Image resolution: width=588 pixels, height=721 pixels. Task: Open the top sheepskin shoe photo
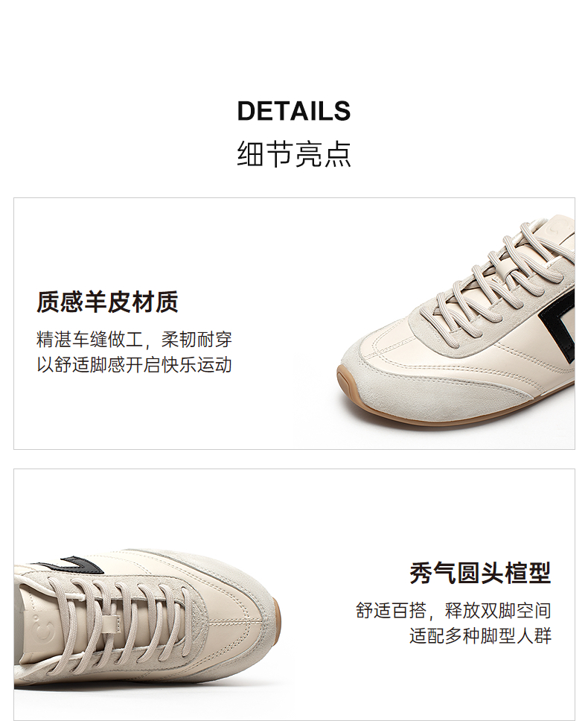456,322
